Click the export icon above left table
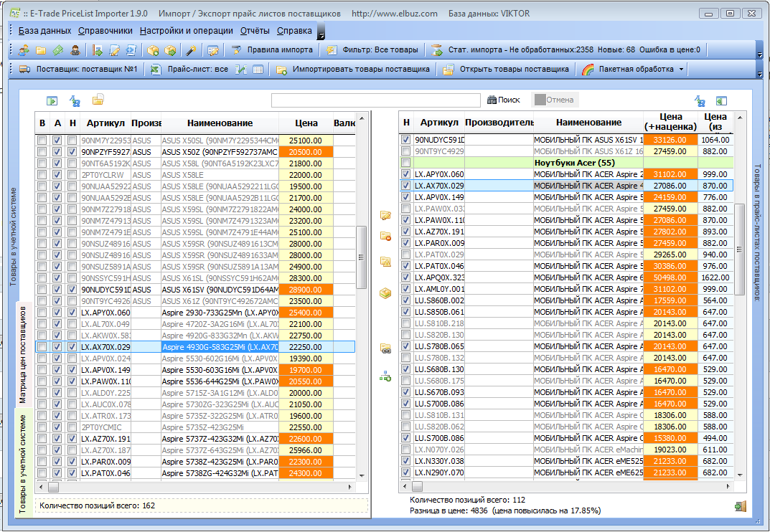 [52, 100]
